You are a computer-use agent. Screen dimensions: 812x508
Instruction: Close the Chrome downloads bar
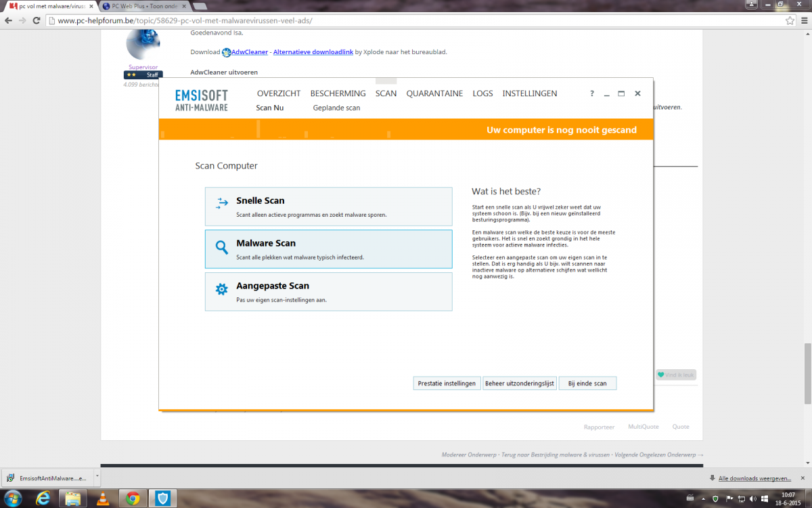pyautogui.click(x=803, y=478)
